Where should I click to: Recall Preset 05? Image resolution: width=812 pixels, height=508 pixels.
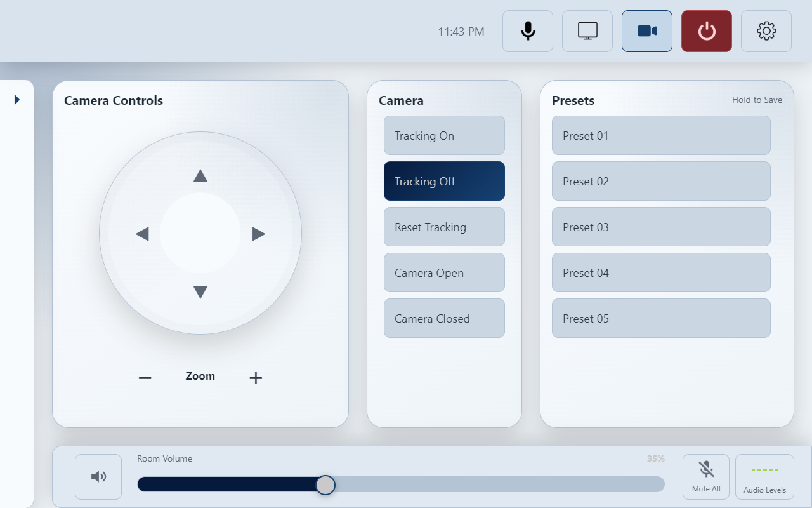tap(661, 318)
